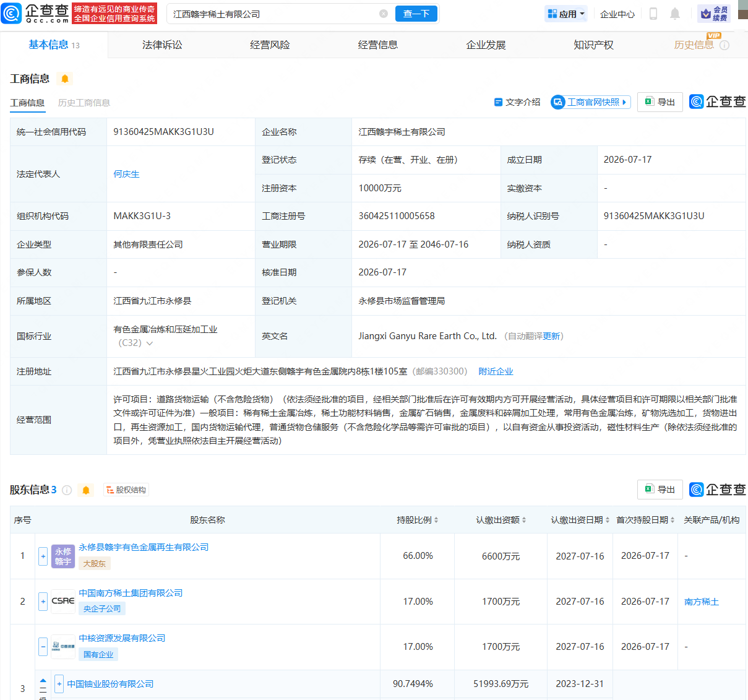Open the Qcc.com logo home page
The height and width of the screenshot is (700, 748).
(35, 13)
